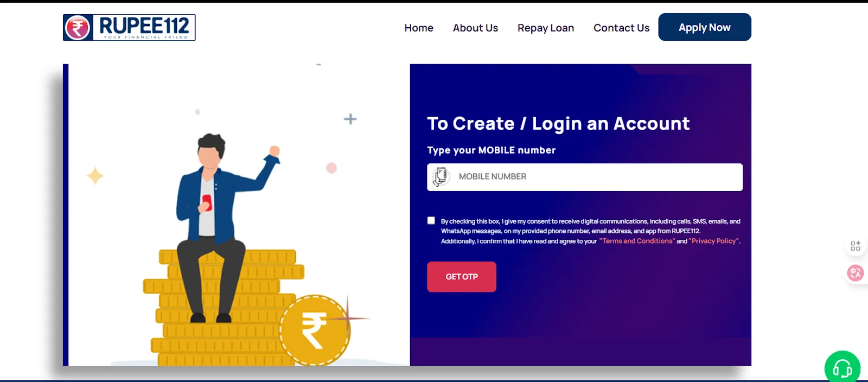Screen dimensions: 868x382
Task: Click the large rupee gold coin
Action: [x=315, y=330]
